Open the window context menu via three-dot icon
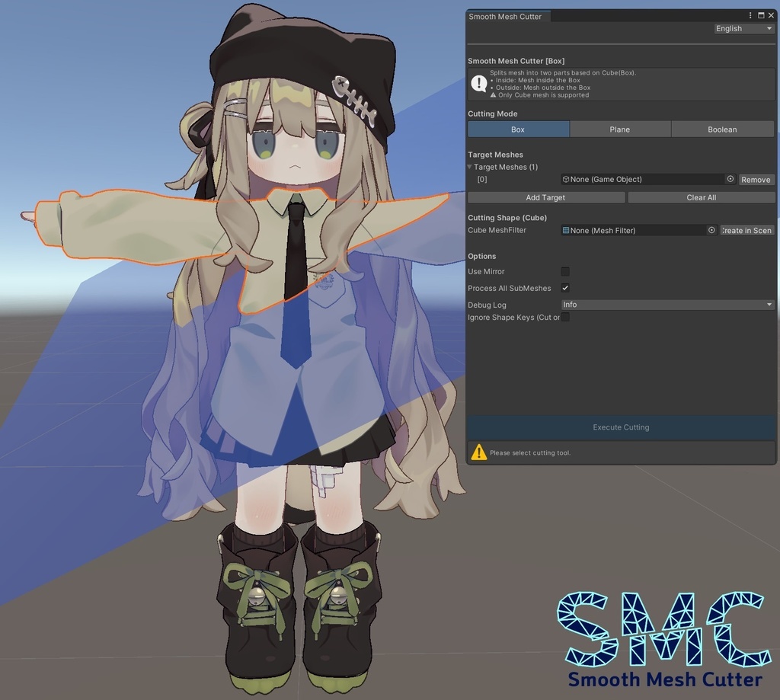The height and width of the screenshot is (700, 780). click(x=750, y=15)
